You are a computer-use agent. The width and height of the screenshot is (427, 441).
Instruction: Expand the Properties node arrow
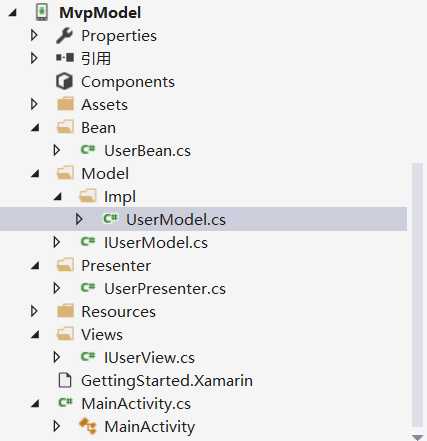point(34,35)
